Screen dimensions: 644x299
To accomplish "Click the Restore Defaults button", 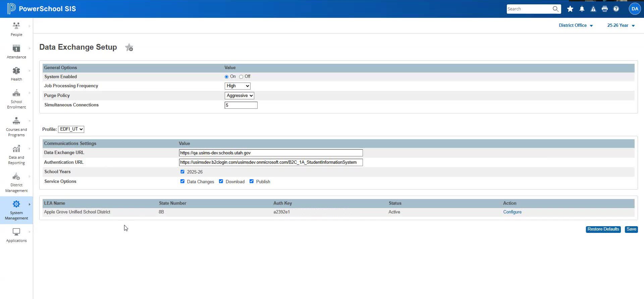I will coord(603,229).
